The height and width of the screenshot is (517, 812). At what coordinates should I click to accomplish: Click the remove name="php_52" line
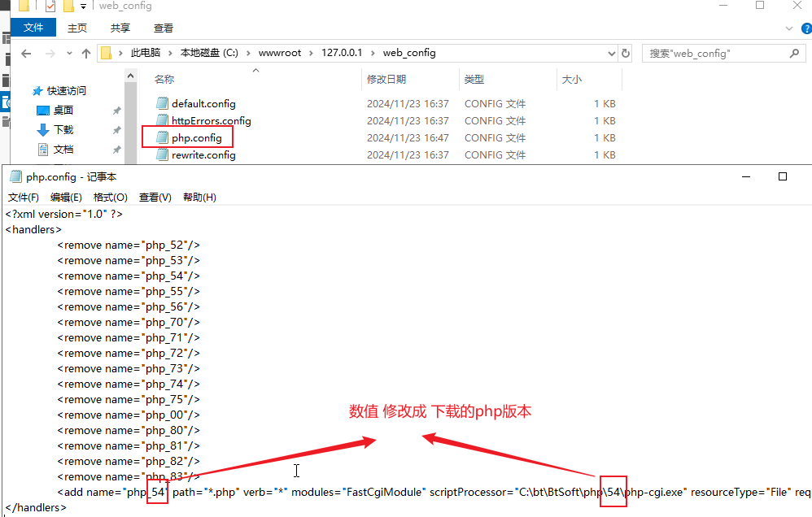129,245
